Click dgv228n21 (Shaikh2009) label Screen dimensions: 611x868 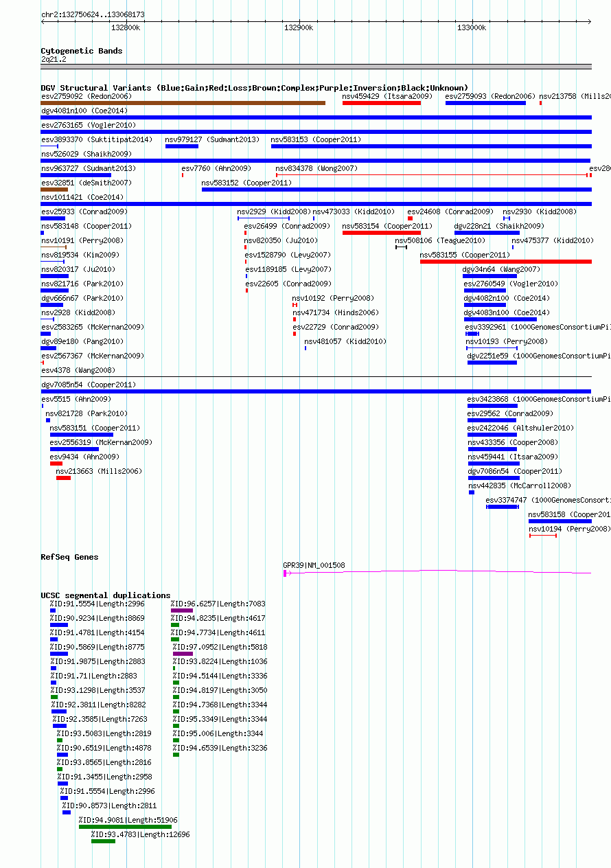(499, 226)
